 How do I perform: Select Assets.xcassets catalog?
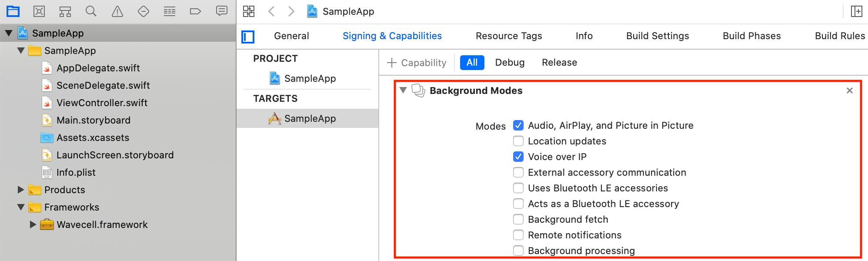(x=93, y=137)
